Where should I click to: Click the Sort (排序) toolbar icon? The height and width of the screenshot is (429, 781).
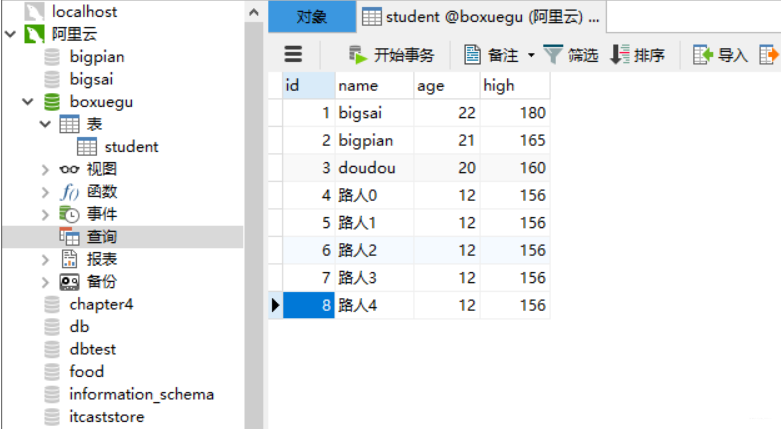[x=620, y=55]
